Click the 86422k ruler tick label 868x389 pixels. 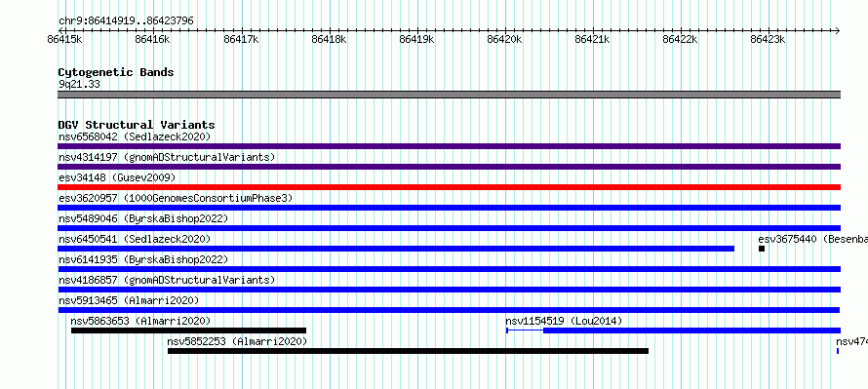[681, 39]
